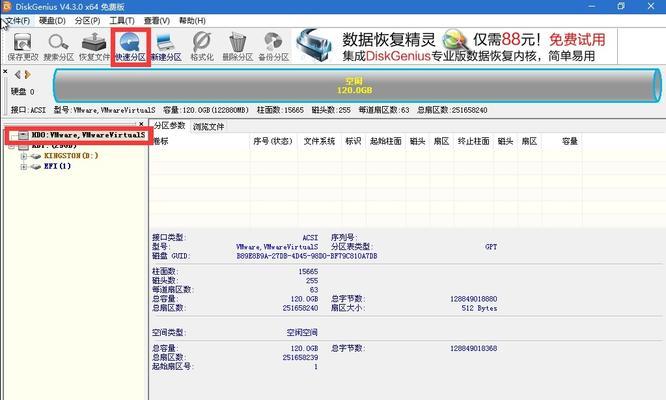The width and height of the screenshot is (666, 400).
Task: Open the 硬盘(D) menu
Action: point(52,20)
